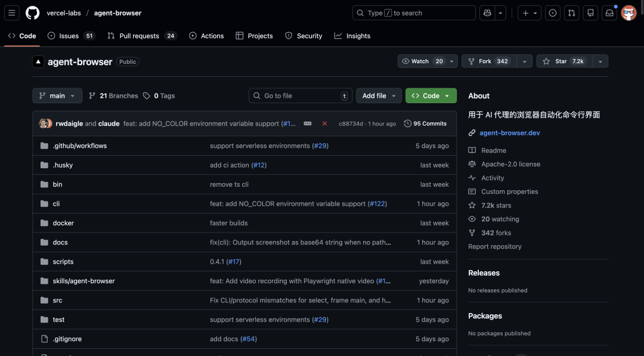View the 95 Commits history
The width and height of the screenshot is (644, 356).
tap(425, 123)
